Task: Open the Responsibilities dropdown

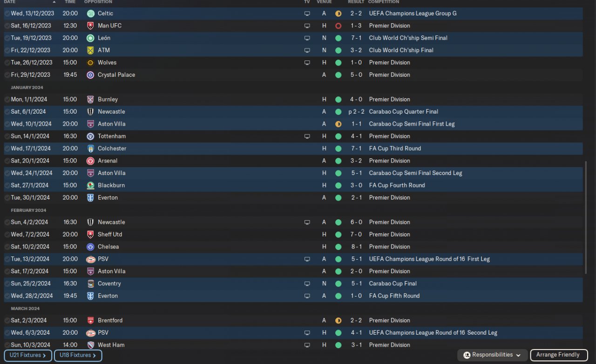Action: click(x=493, y=355)
